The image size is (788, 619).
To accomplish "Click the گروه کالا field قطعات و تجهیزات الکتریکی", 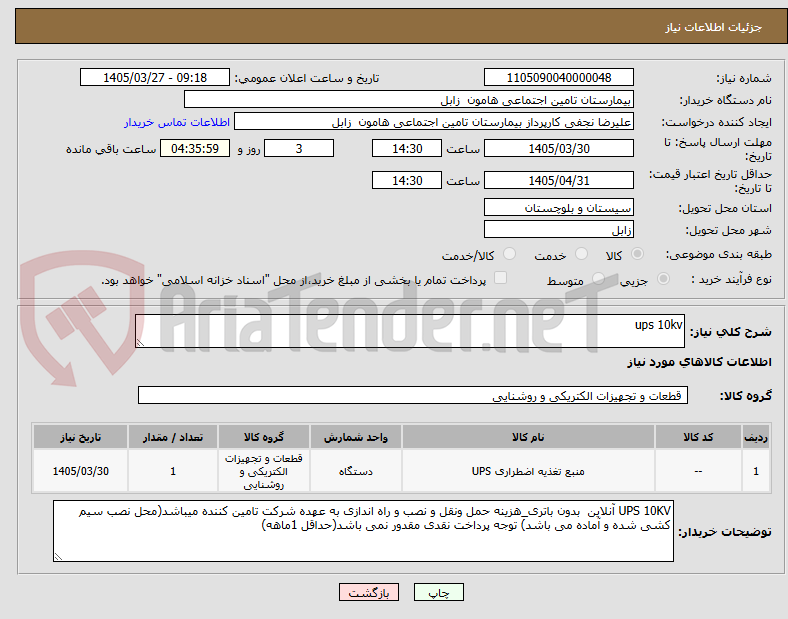I will click(413, 395).
